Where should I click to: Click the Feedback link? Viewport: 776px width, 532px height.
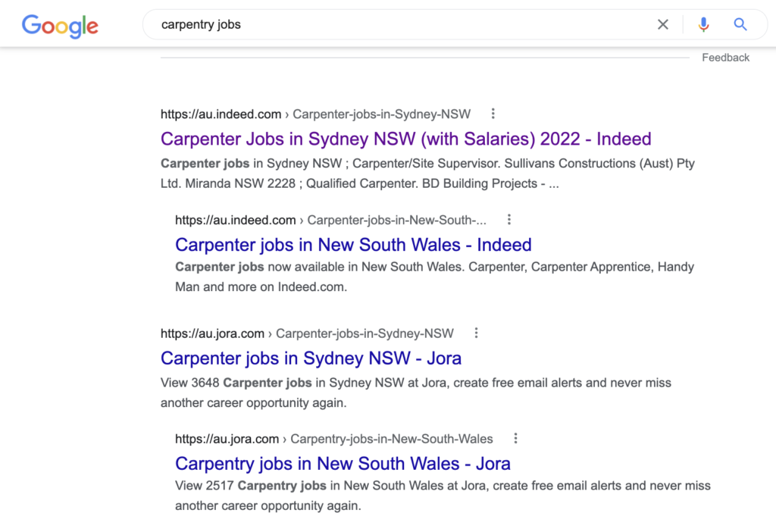click(725, 58)
